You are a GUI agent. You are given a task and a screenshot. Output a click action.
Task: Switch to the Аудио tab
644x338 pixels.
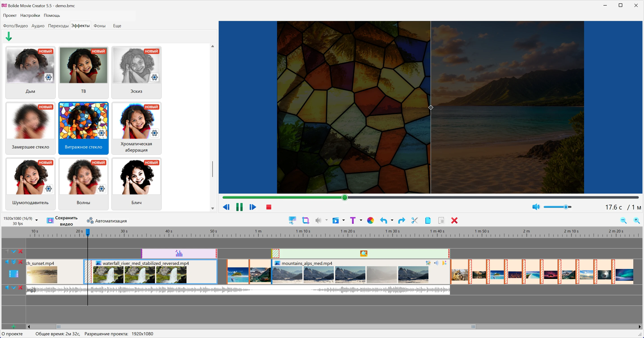pyautogui.click(x=38, y=26)
